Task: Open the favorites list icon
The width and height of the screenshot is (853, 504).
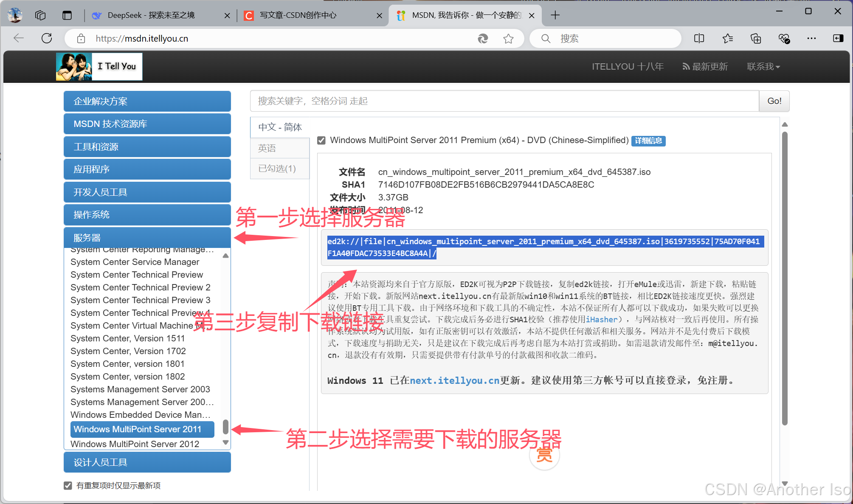Action: coord(727,39)
